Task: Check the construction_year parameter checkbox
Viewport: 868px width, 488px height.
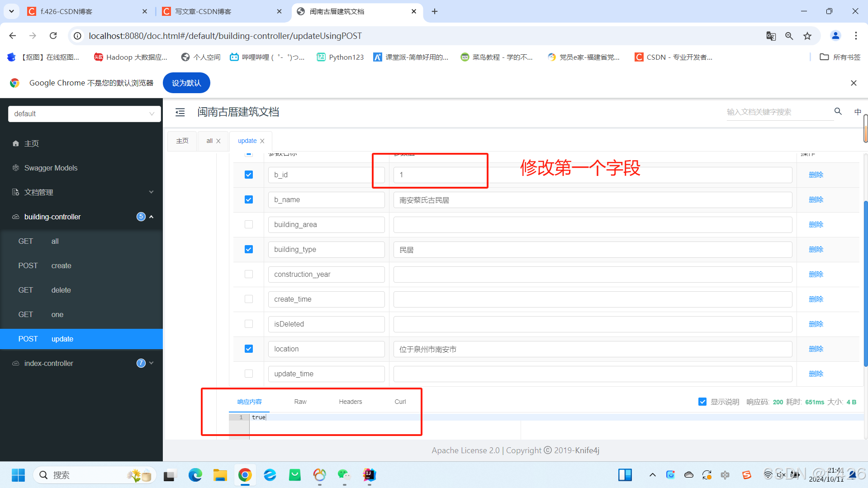Action: (x=249, y=274)
